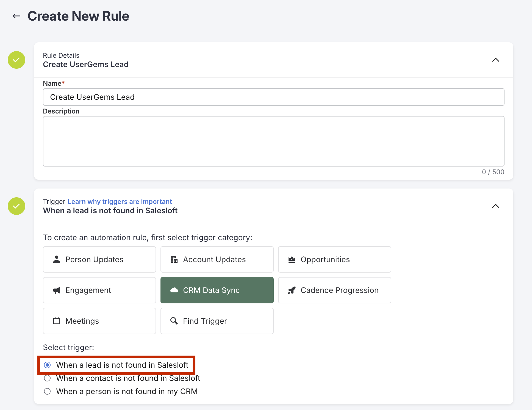Click the megaphone icon in Engagement
Screen dimensions: 532x410
pos(57,290)
